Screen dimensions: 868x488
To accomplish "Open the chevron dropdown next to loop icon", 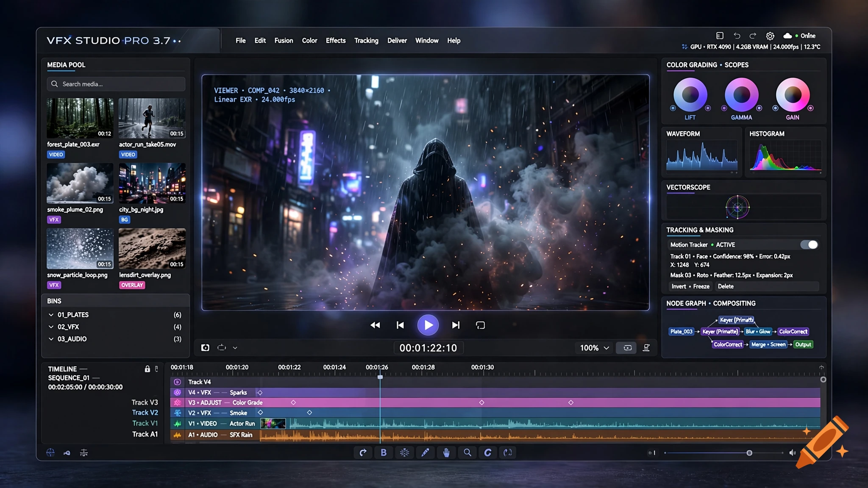I will tap(235, 347).
